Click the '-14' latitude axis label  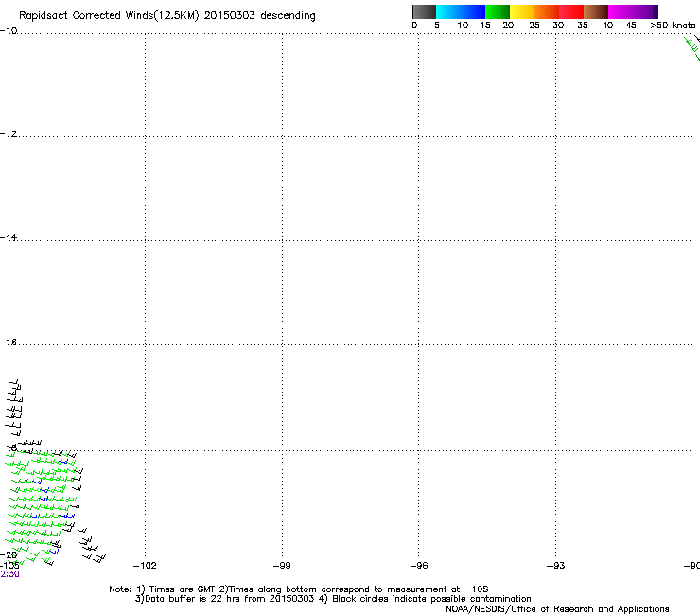(9, 238)
